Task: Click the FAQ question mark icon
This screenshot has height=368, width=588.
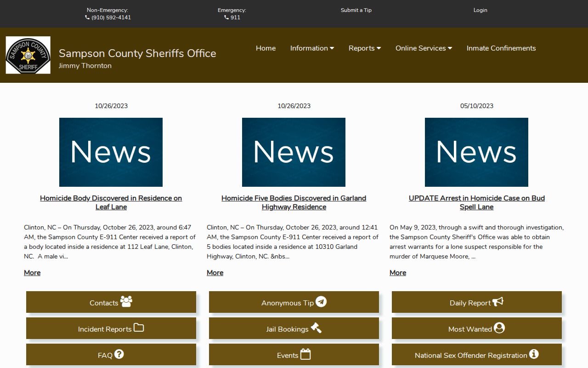Action: click(119, 354)
